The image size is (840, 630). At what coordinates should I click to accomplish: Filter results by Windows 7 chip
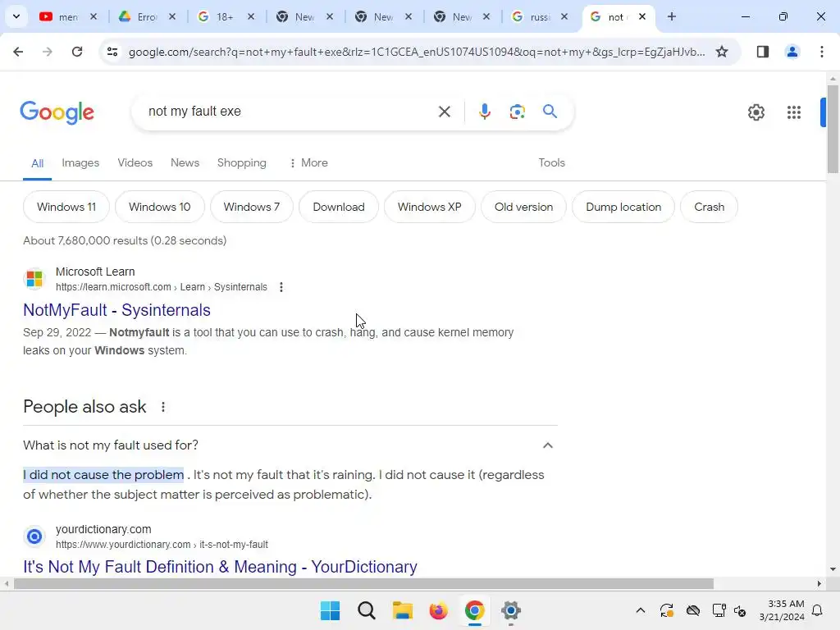click(251, 208)
